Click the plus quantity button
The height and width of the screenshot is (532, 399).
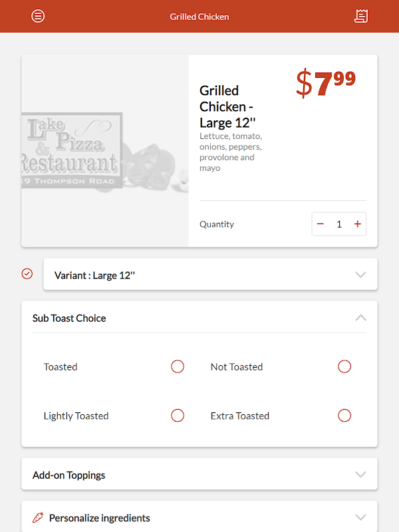[x=358, y=224]
